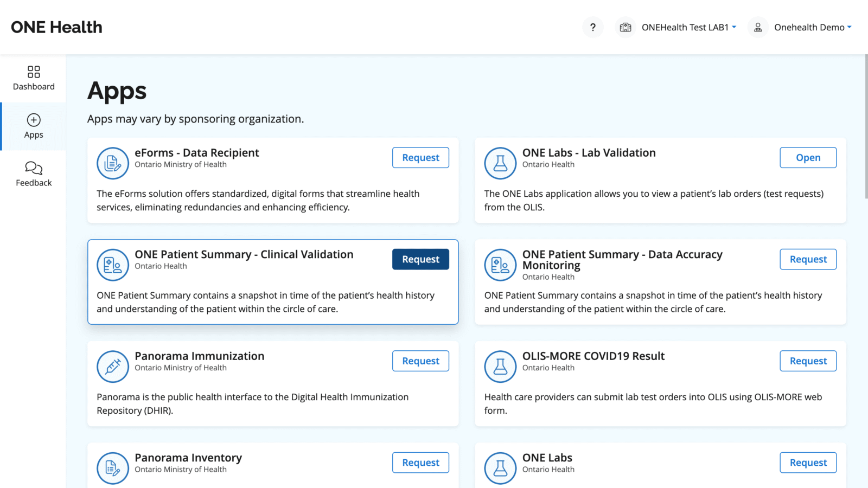Screen dimensions: 868x488
Task: Click the OLIS-MORE COVID19 Result title
Action: [593, 356]
